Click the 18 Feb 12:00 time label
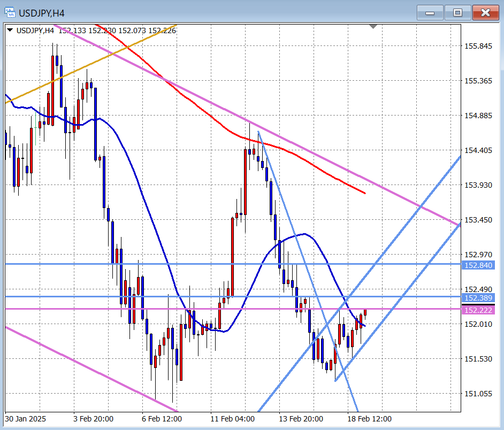This screenshot has width=504, height=430. (x=369, y=418)
